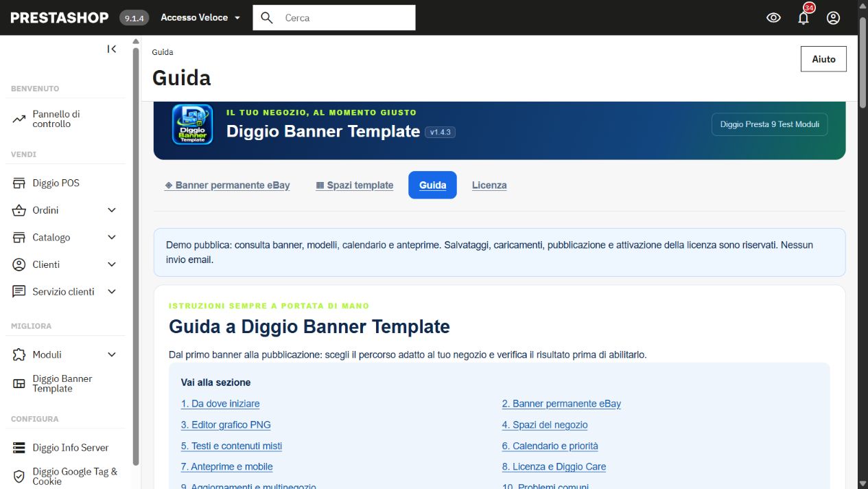The width and height of the screenshot is (868, 489).
Task: Go to section 2. Banner permanente eBay
Action: (561, 404)
